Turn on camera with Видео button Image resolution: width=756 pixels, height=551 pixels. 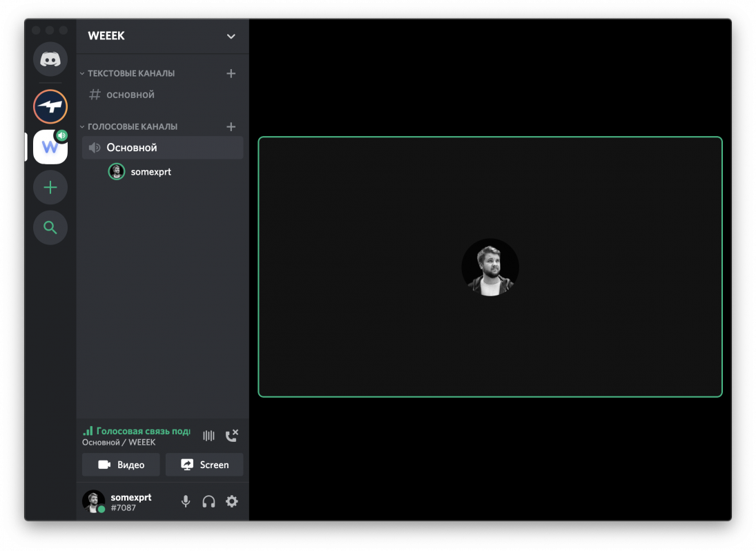click(x=121, y=465)
